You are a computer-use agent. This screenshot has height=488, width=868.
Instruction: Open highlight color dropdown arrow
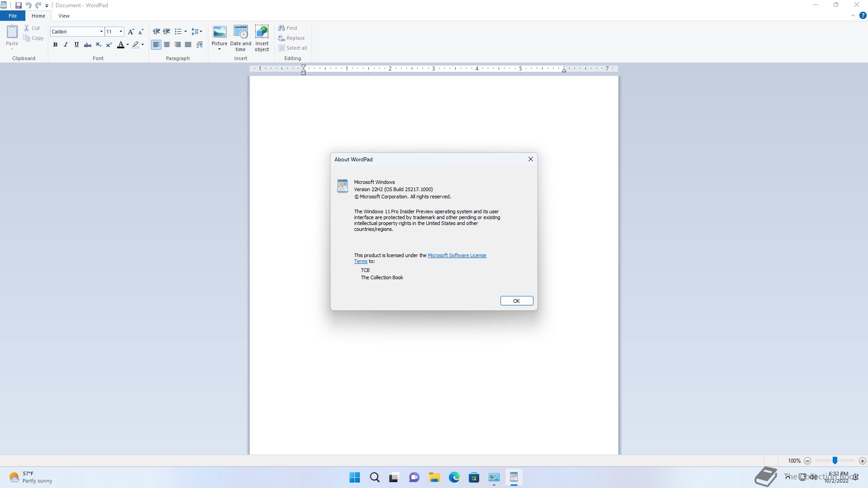coord(142,45)
